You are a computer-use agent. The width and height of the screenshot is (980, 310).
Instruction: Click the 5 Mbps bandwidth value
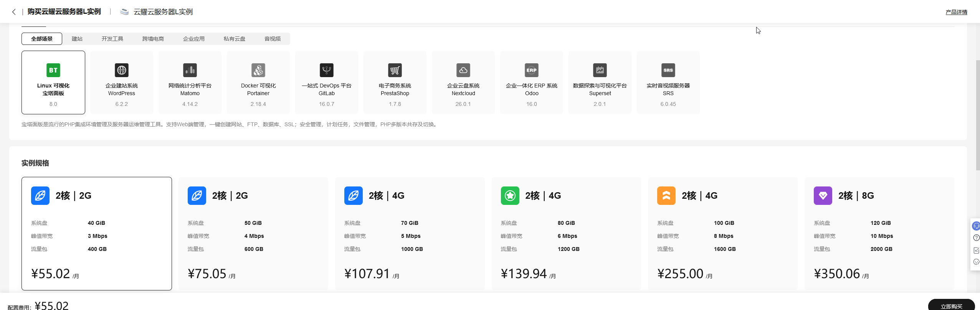click(x=411, y=236)
